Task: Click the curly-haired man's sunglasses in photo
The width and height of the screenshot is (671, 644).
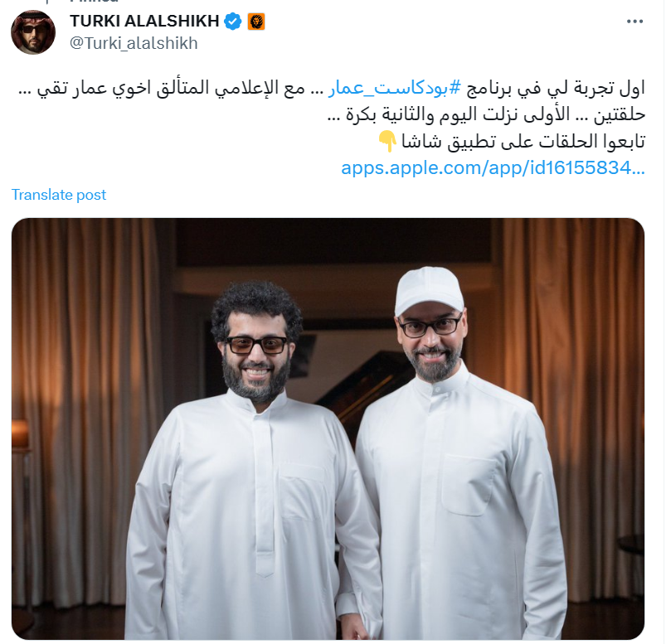Action: pos(257,345)
